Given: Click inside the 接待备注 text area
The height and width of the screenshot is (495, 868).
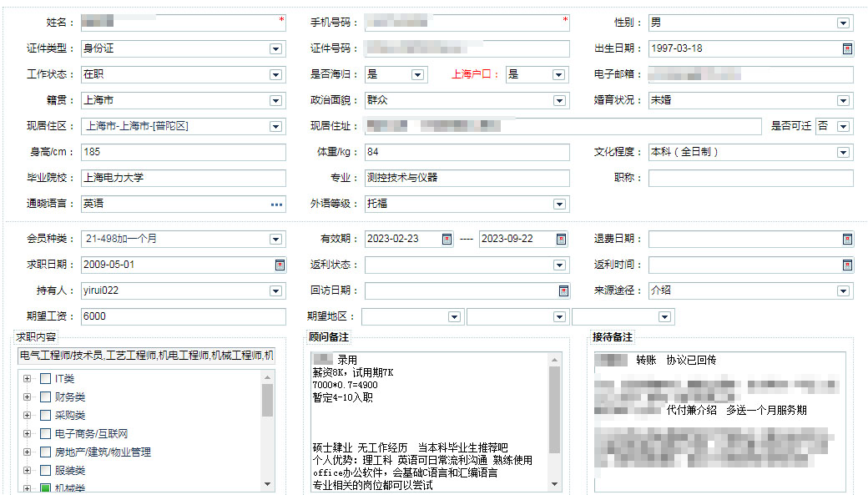Looking at the screenshot, I should coord(719,422).
